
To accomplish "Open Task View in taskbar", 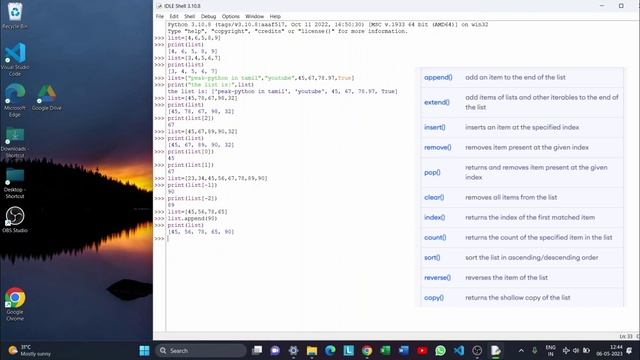I will [x=257, y=351].
